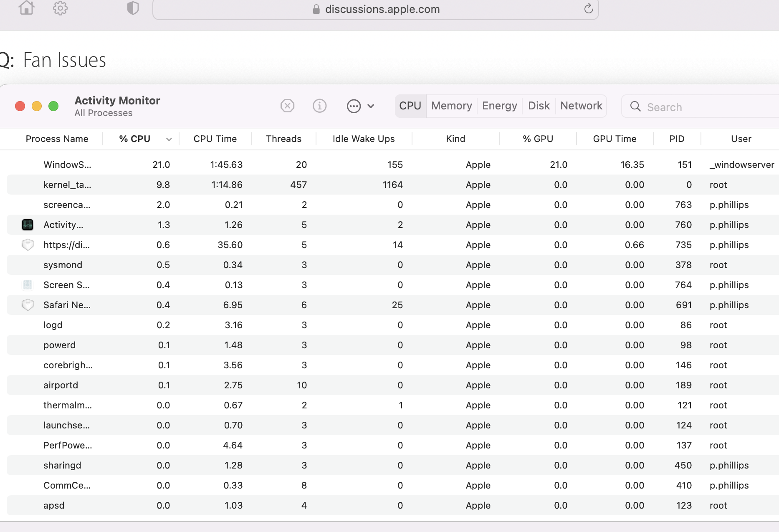The height and width of the screenshot is (532, 779).
Task: Open process info with the i icon
Action: coord(320,106)
